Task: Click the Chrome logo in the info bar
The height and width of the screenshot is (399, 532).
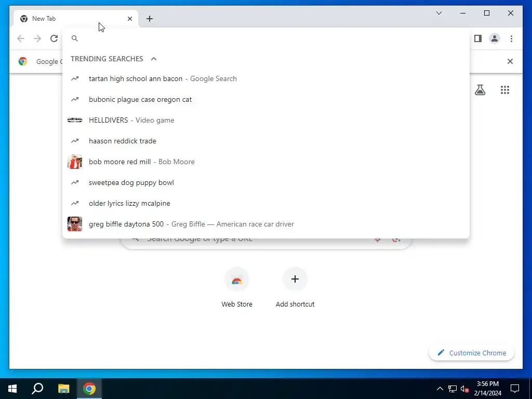Action: click(x=23, y=61)
